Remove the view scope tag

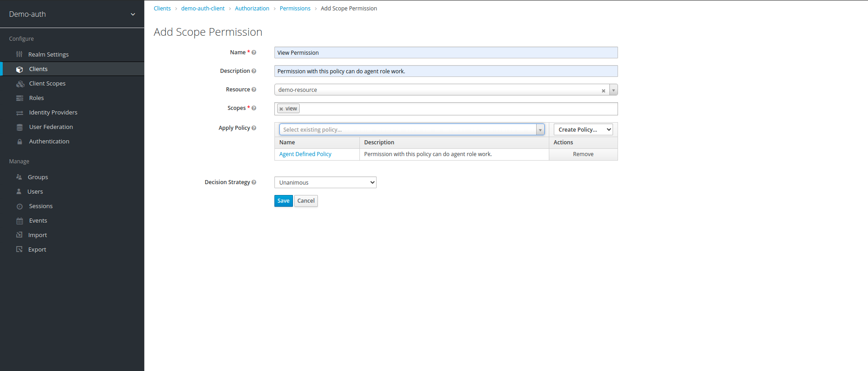(x=281, y=109)
